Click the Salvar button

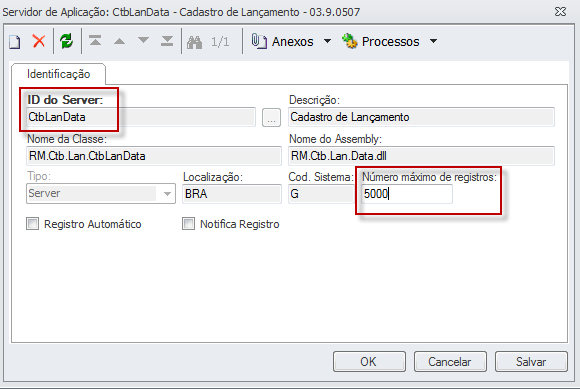[531, 361]
